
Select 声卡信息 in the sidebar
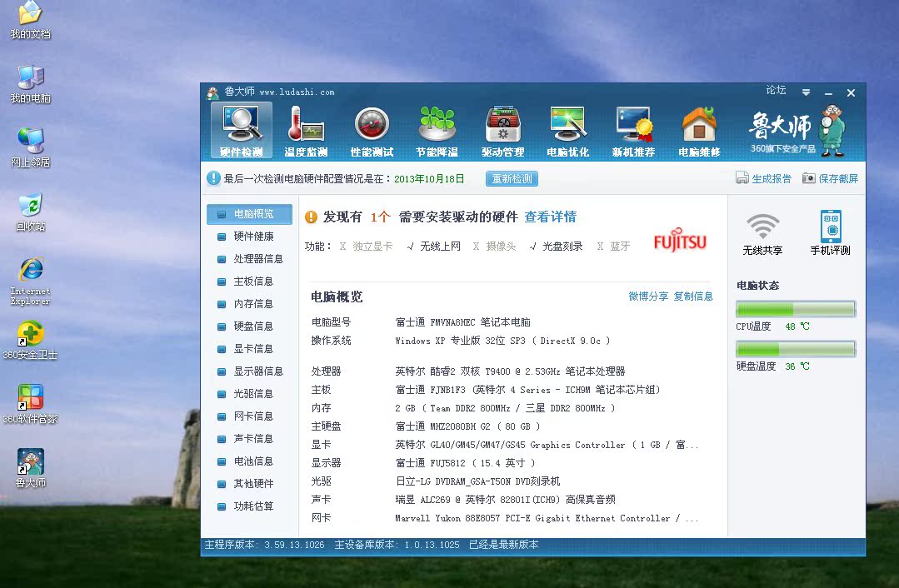coord(249,438)
